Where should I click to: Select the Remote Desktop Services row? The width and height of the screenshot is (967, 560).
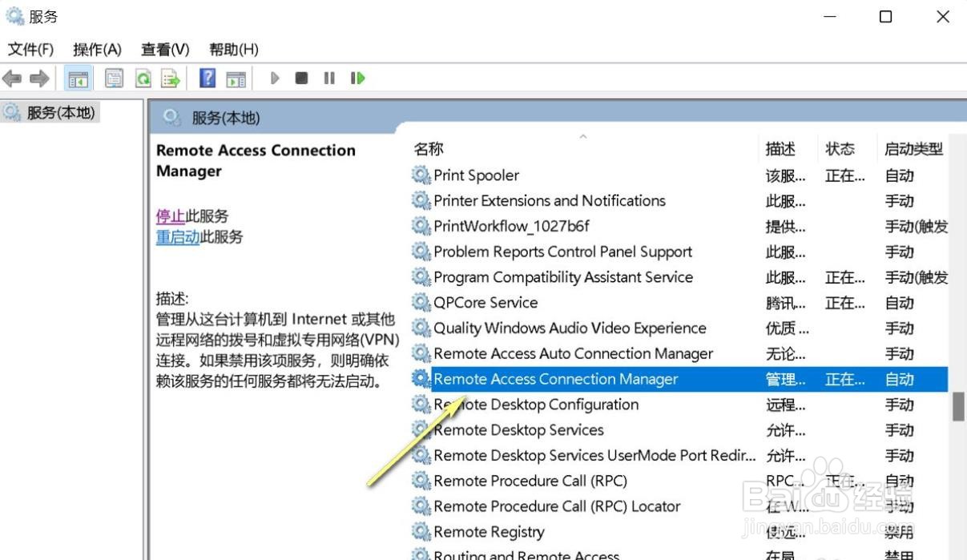click(679, 430)
